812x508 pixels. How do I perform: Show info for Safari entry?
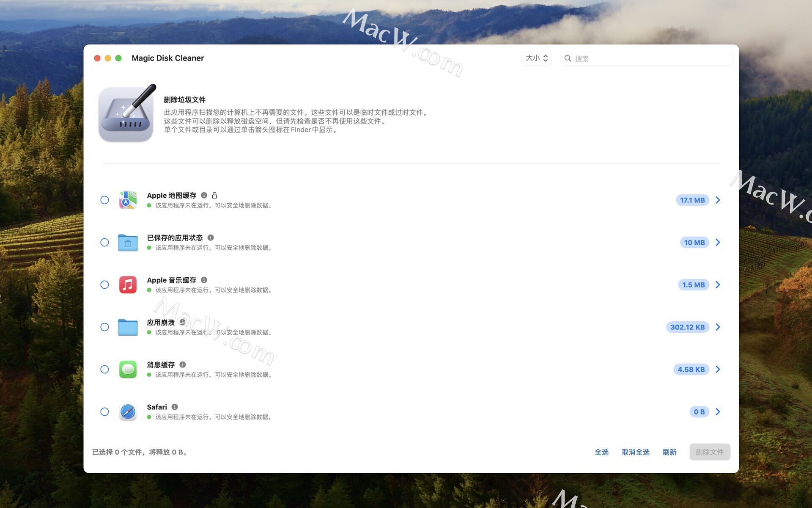click(x=175, y=407)
